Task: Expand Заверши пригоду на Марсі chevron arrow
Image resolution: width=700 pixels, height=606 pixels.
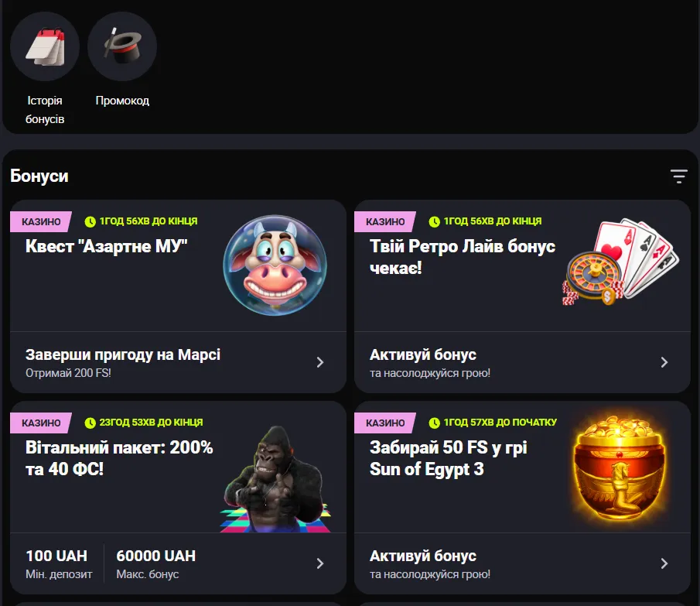Action: coord(320,362)
